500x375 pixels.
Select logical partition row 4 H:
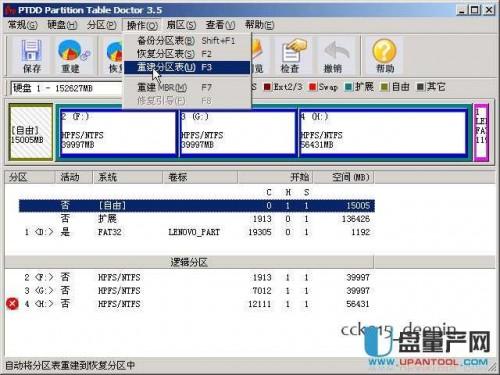197,304
